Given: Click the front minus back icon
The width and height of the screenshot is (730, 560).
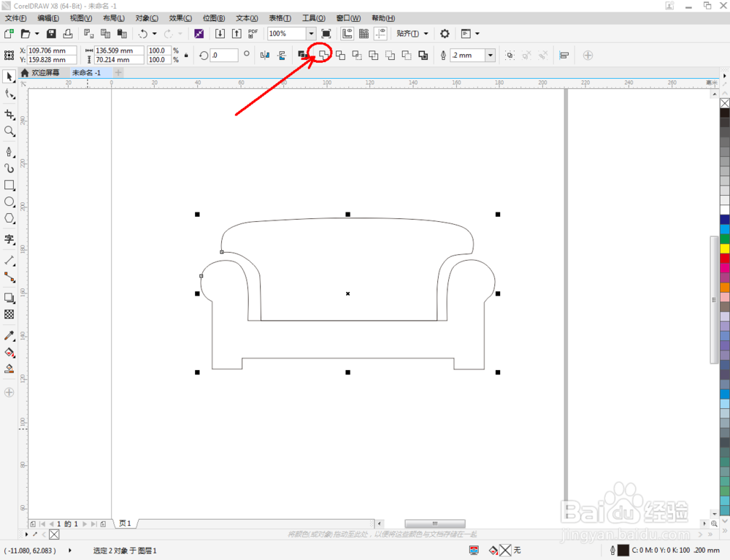Looking at the screenshot, I should pyautogui.click(x=390, y=55).
